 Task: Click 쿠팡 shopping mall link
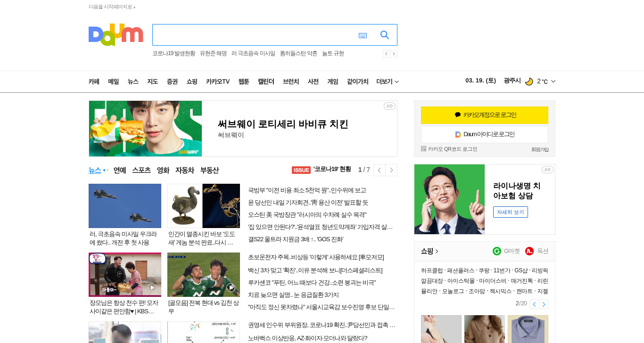tap(484, 270)
